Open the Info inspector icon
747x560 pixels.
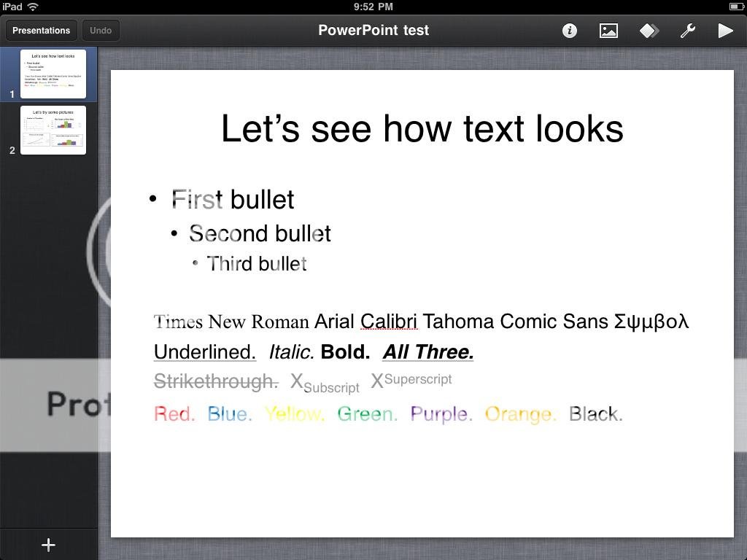tap(570, 31)
